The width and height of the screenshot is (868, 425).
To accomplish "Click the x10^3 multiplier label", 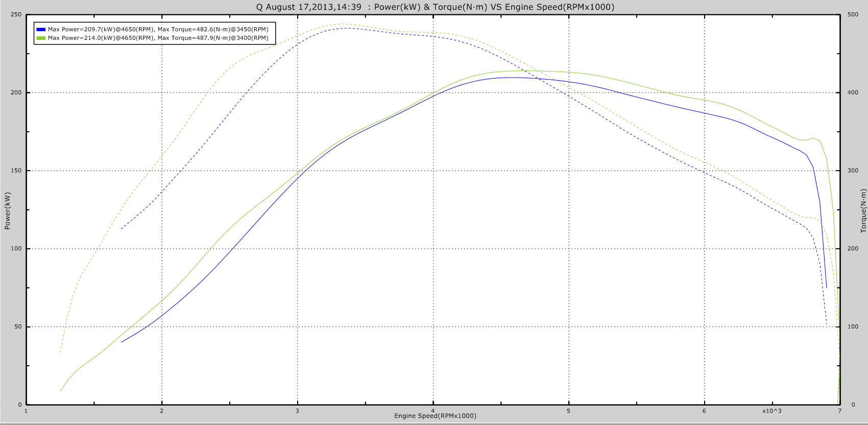I will point(771,411).
